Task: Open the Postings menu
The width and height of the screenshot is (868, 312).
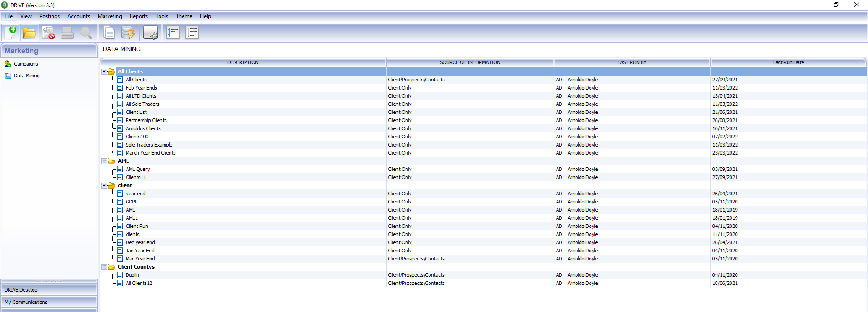Action: pos(49,16)
